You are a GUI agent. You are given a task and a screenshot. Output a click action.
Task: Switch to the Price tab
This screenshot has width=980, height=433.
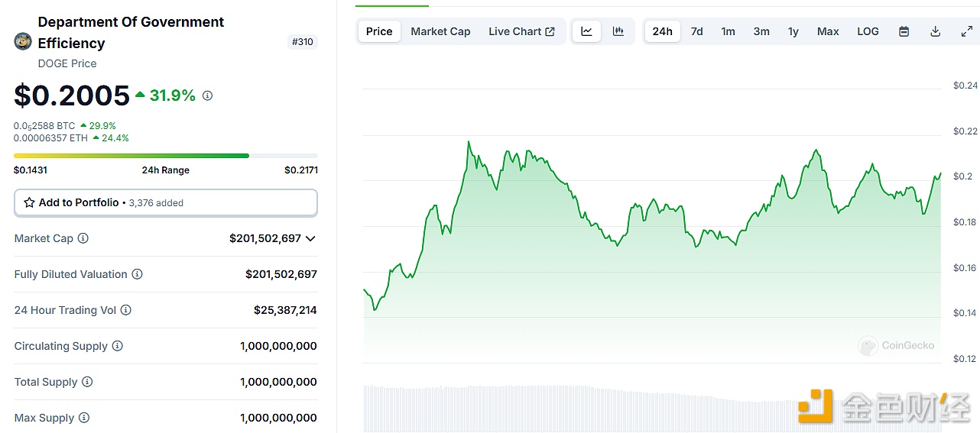(x=379, y=31)
